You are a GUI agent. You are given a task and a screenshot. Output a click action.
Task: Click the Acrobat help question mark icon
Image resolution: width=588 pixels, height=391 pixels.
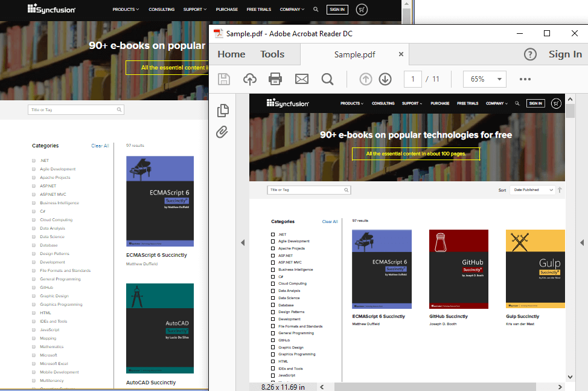[x=530, y=54]
